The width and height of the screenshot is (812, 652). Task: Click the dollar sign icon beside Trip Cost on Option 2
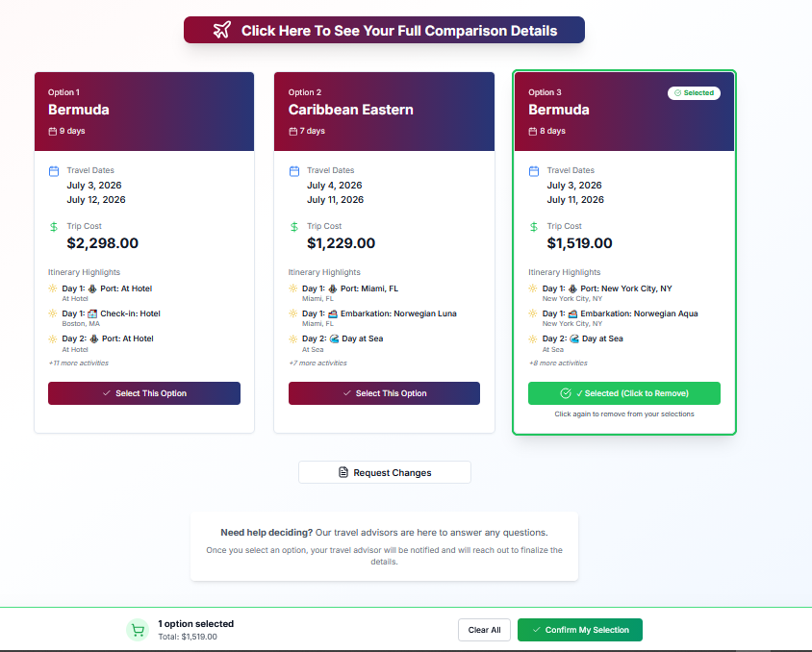[292, 227]
